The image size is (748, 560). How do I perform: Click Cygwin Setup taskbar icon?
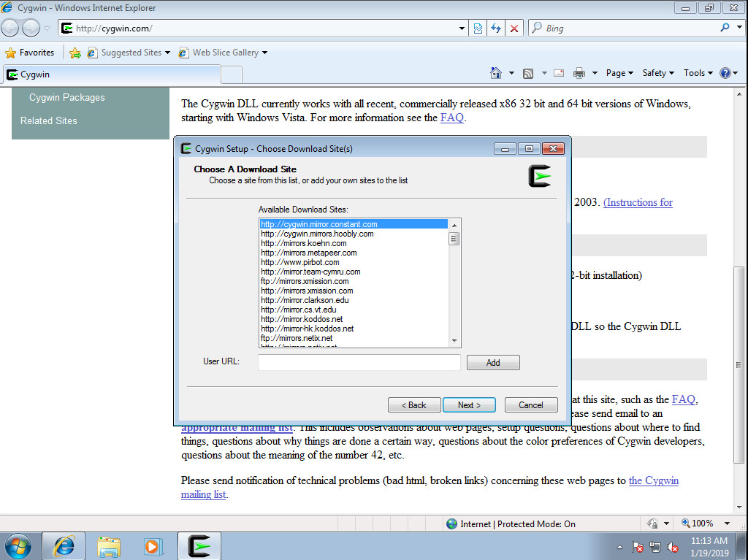(199, 546)
